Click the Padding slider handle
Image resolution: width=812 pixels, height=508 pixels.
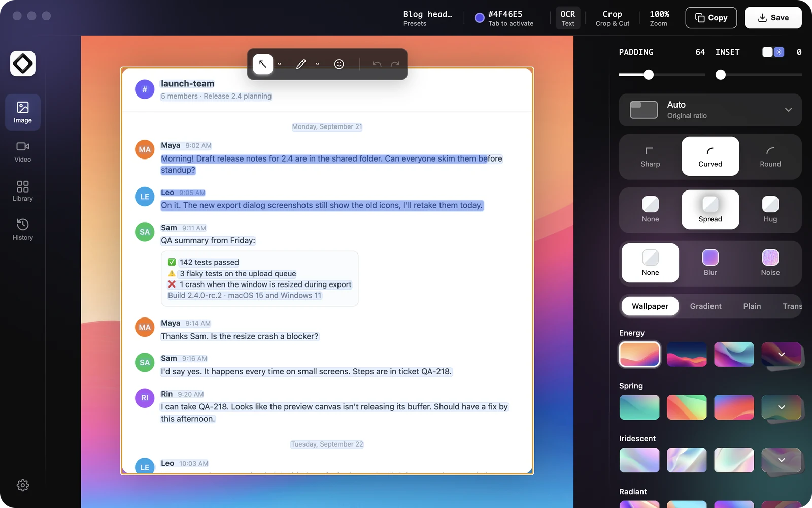pyautogui.click(x=649, y=75)
